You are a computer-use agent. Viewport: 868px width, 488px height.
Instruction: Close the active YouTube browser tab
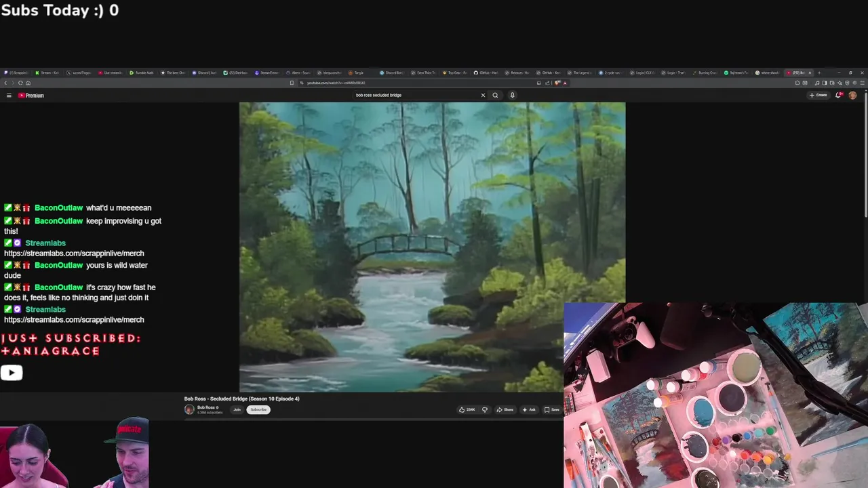(x=810, y=73)
